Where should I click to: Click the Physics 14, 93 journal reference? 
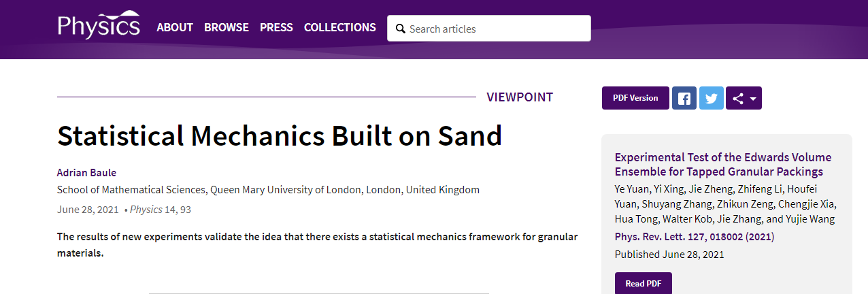[161, 210]
